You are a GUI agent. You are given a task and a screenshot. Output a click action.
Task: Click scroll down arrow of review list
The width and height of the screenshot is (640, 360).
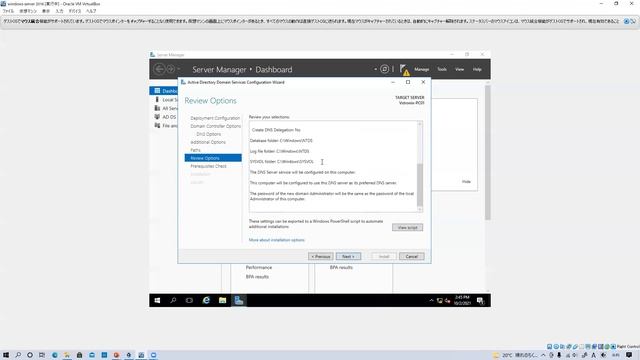(x=420, y=209)
